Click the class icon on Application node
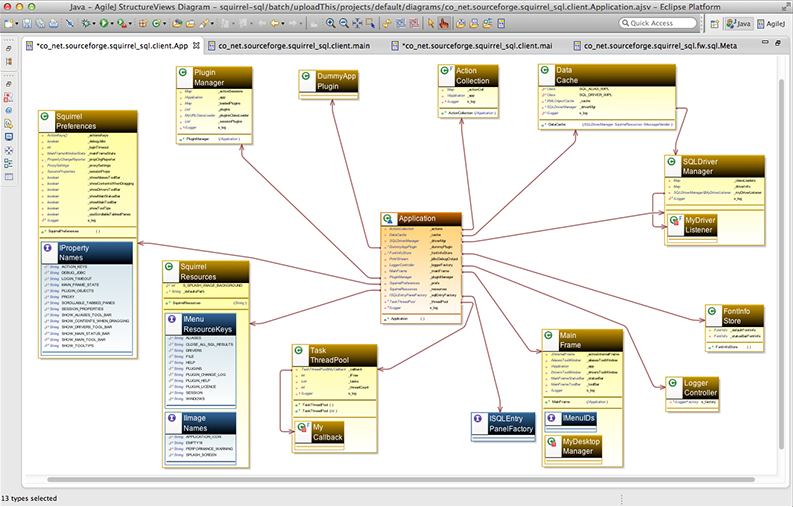Screen dimensions: 793x507 [x=388, y=219]
